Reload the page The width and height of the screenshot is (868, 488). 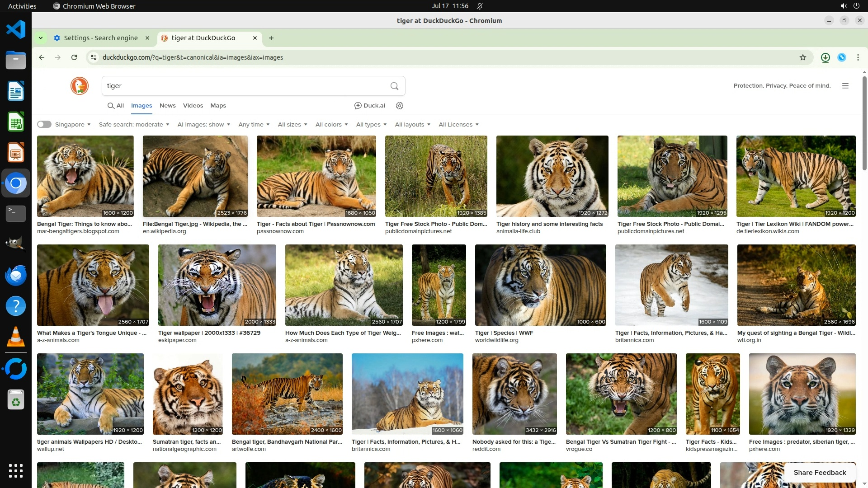click(74, 57)
